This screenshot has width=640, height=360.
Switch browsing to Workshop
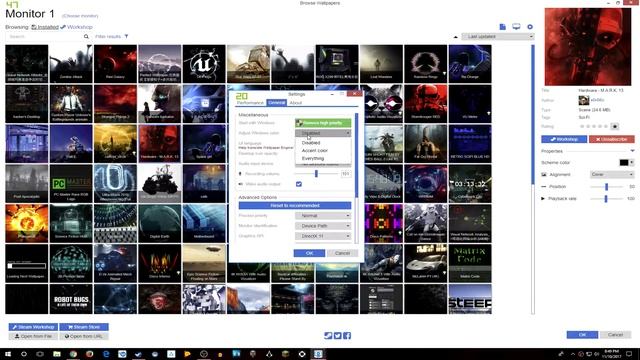point(77,27)
